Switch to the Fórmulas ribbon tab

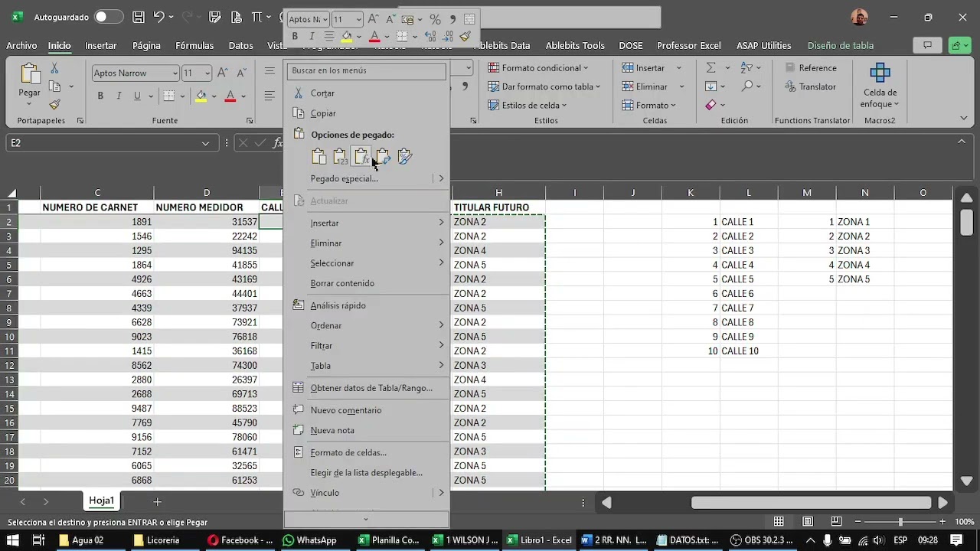coord(194,46)
